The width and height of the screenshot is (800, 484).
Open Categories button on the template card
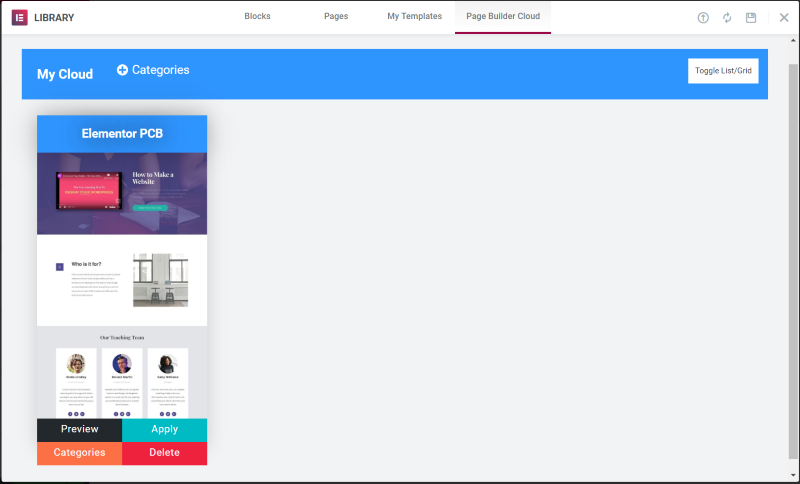[80, 453]
